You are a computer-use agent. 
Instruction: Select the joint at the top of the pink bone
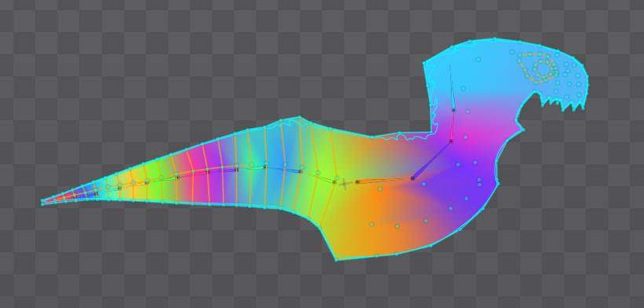453,110
